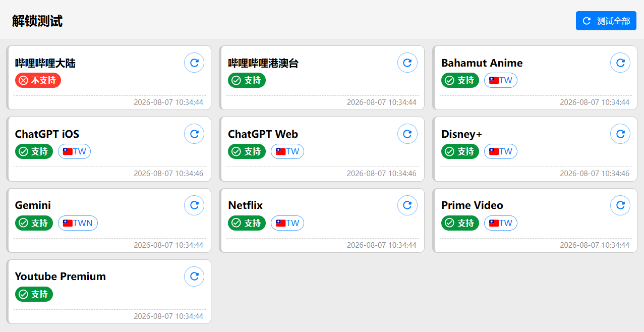Image resolution: width=644 pixels, height=332 pixels.
Task: Click the ChatGPT iOS card title
Action: pos(47,134)
